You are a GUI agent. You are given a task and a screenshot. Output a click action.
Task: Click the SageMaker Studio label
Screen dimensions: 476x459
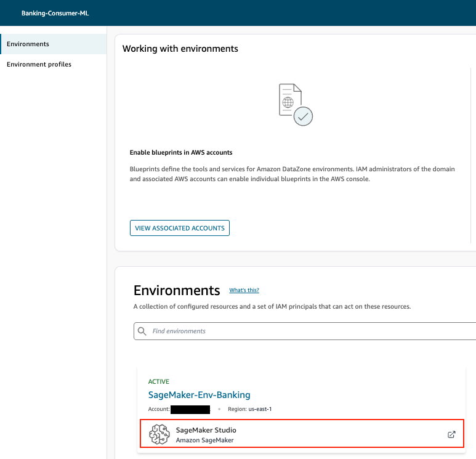pos(206,430)
